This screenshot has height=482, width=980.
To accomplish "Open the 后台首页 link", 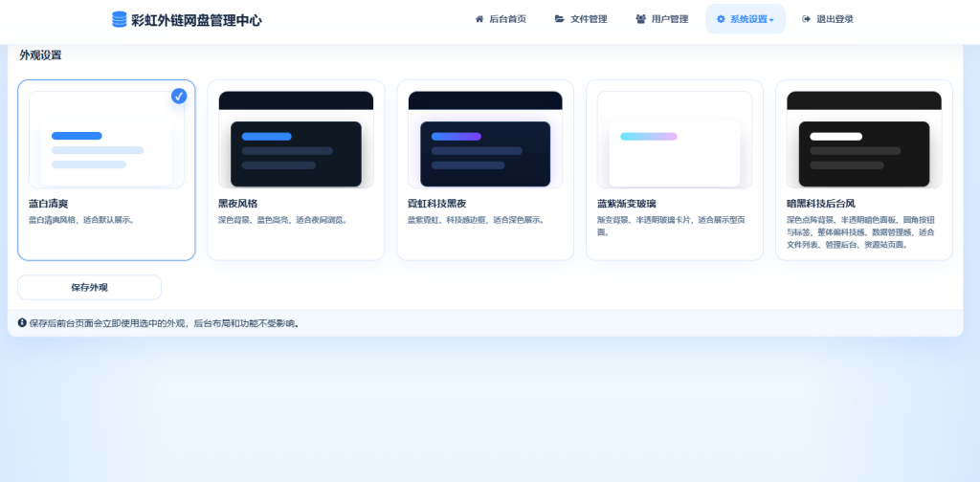I will coord(500,19).
